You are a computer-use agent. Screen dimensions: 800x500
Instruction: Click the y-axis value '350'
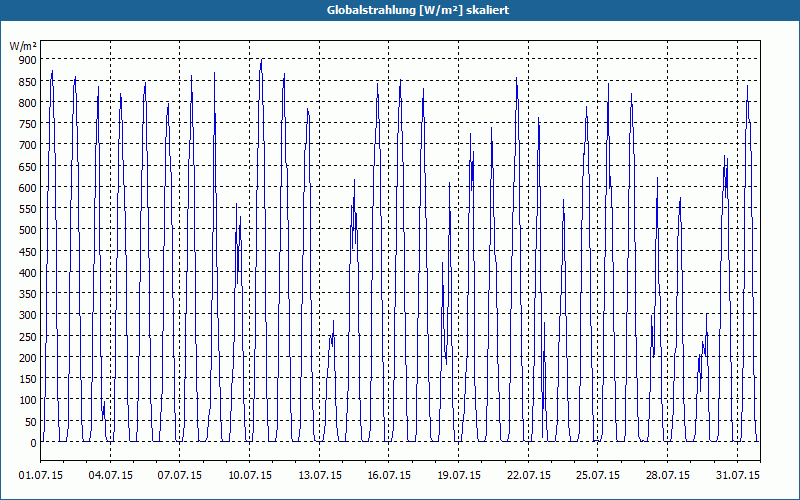(x=27, y=294)
